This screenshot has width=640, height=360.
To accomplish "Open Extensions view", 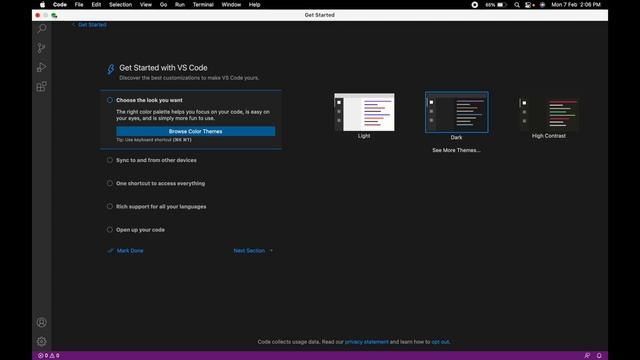I will pos(42,87).
